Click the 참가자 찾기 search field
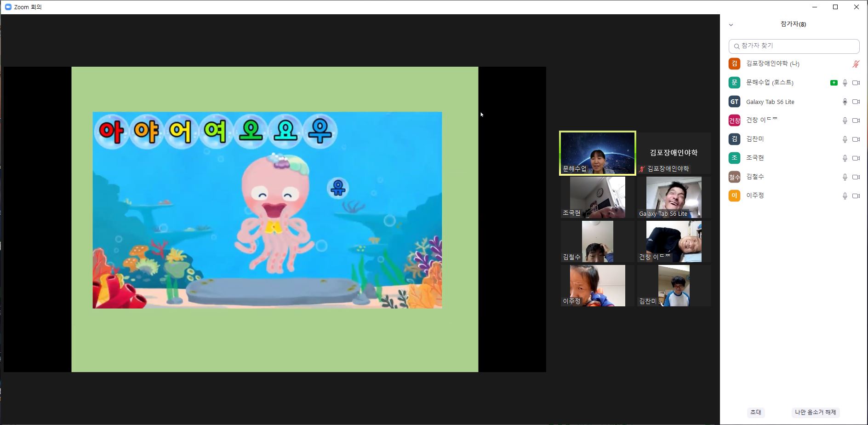The height and width of the screenshot is (425, 868). pyautogui.click(x=794, y=46)
